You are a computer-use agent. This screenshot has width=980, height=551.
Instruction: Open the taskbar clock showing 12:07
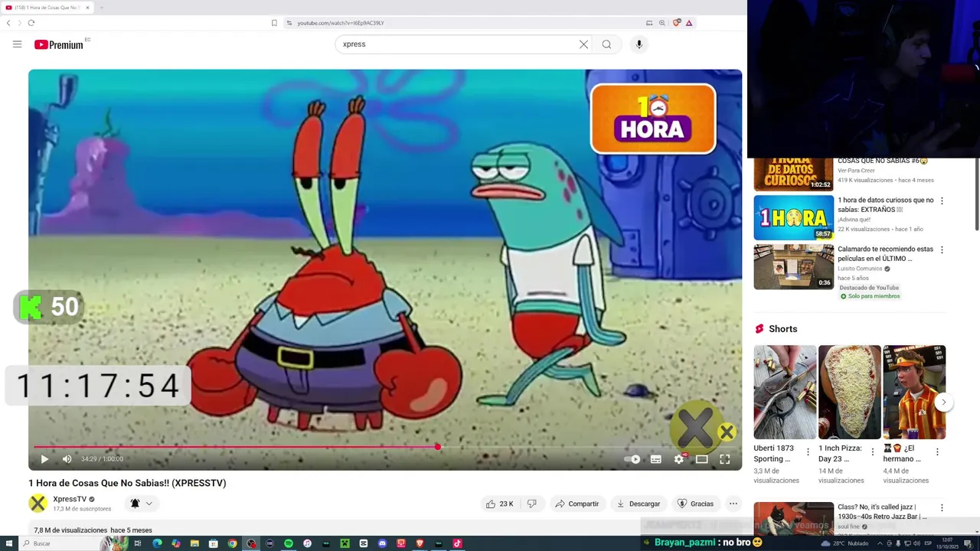[948, 543]
